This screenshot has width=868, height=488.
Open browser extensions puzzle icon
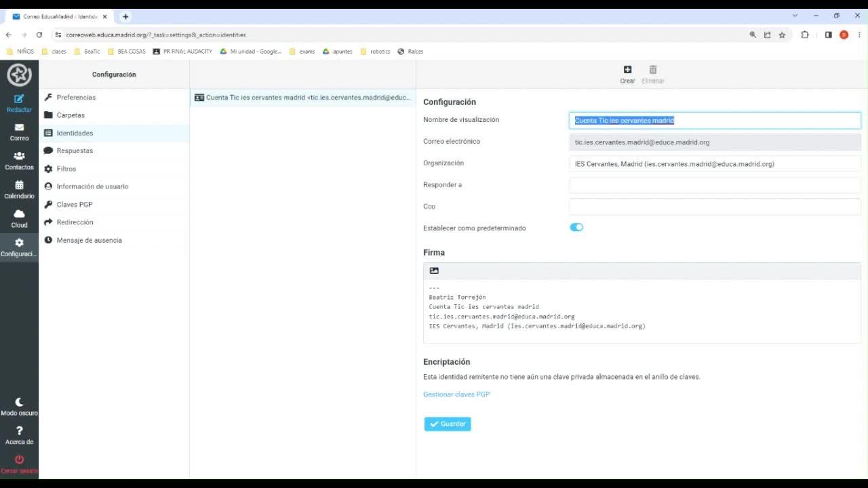pyautogui.click(x=805, y=35)
